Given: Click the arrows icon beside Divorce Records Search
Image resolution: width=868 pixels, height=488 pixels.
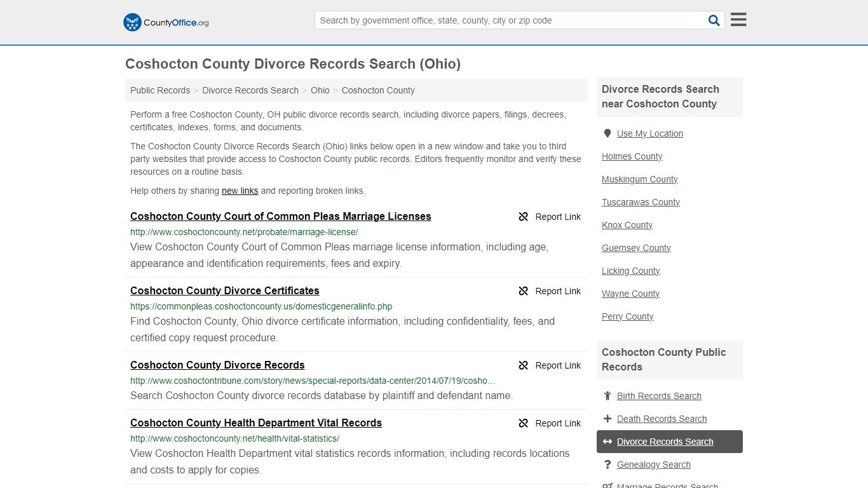Looking at the screenshot, I should pos(607,442).
